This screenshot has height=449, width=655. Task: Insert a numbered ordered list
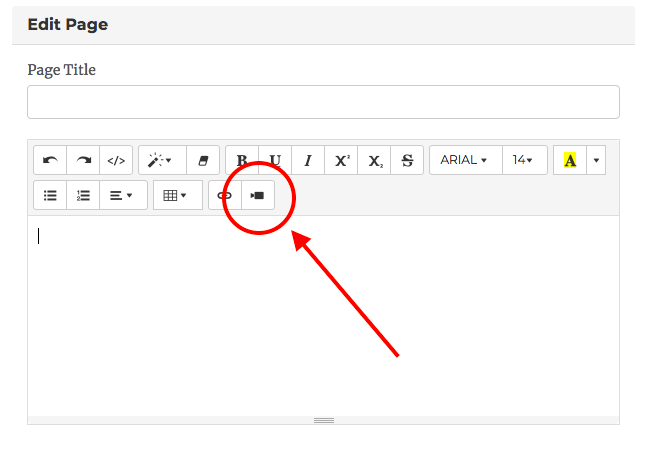84,195
